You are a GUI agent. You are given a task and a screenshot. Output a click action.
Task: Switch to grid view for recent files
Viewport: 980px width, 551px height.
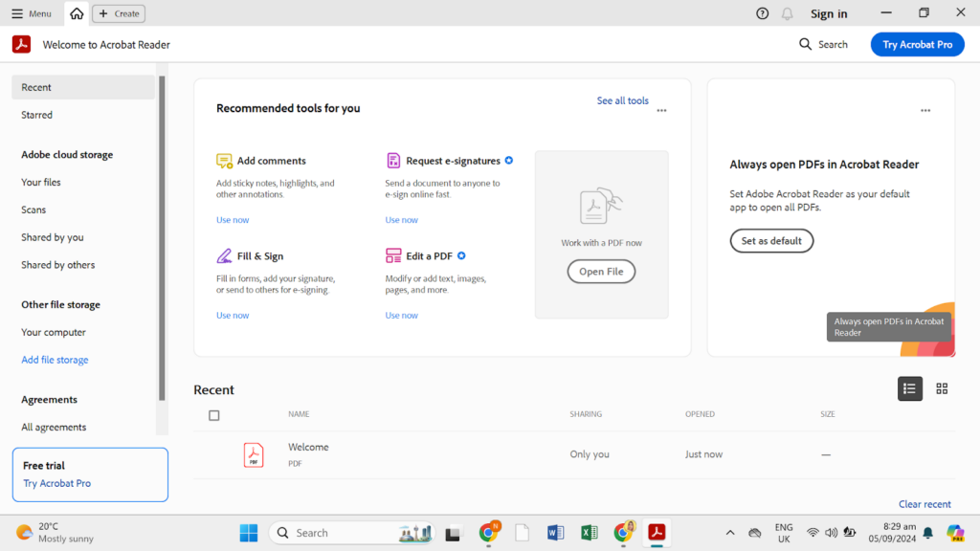pos(942,388)
